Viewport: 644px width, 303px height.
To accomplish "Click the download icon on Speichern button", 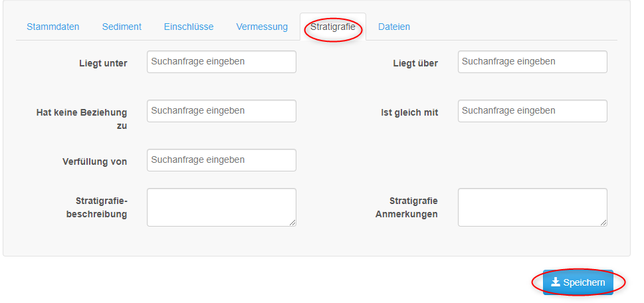I will click(556, 282).
